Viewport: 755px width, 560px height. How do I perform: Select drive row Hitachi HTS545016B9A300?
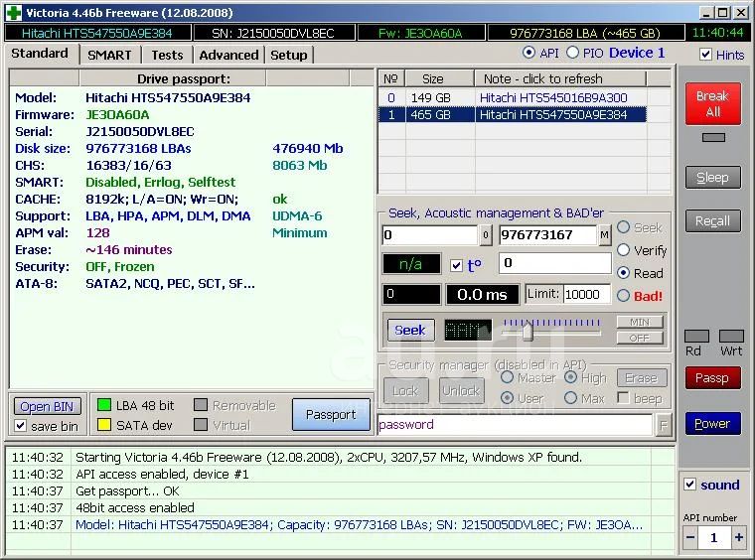pyautogui.click(x=513, y=97)
